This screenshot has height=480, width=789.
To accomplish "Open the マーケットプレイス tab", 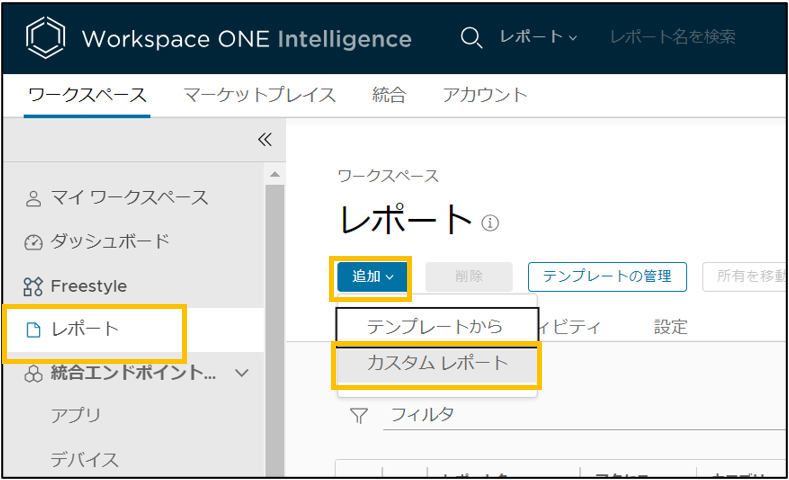I will (260, 95).
